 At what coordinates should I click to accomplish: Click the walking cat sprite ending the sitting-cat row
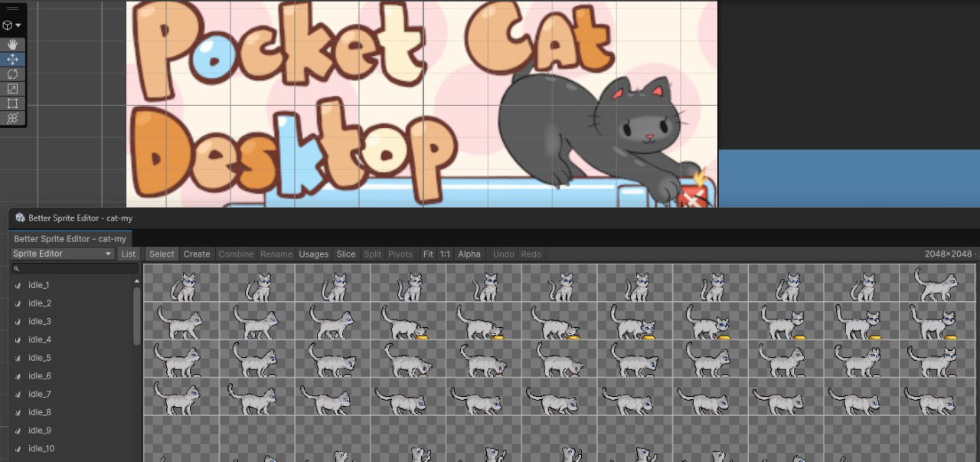(x=936, y=283)
